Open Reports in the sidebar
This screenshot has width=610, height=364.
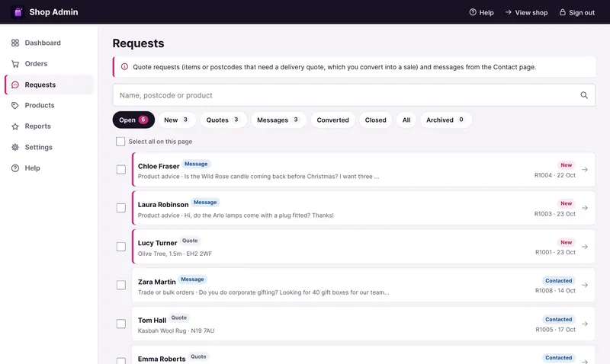pyautogui.click(x=49, y=126)
